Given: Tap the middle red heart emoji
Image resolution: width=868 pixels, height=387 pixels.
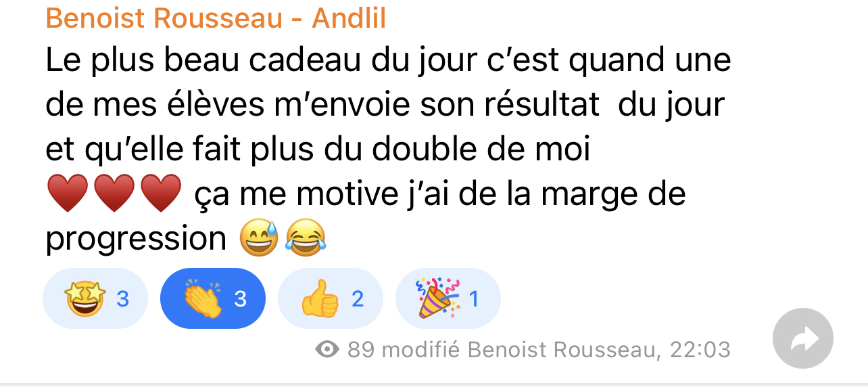Looking at the screenshot, I should [x=114, y=193].
